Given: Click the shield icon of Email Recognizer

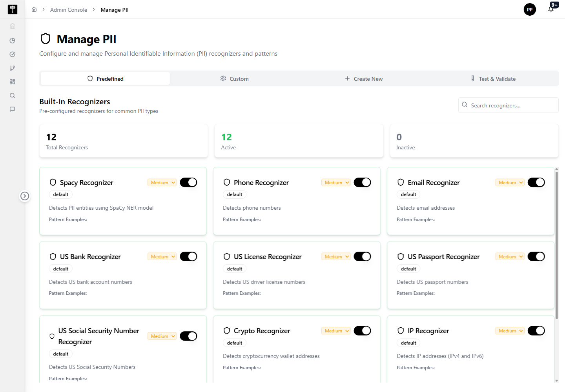Looking at the screenshot, I should click(401, 182).
